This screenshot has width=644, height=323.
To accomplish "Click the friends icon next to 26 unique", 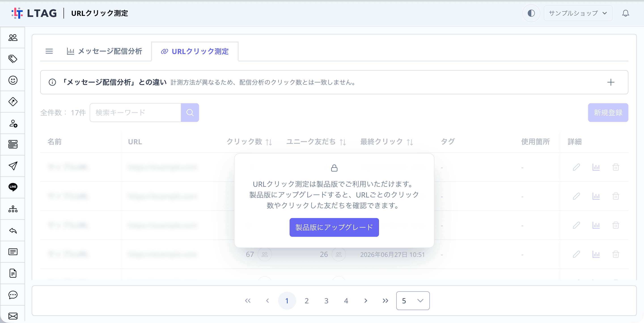I will click(x=339, y=254).
